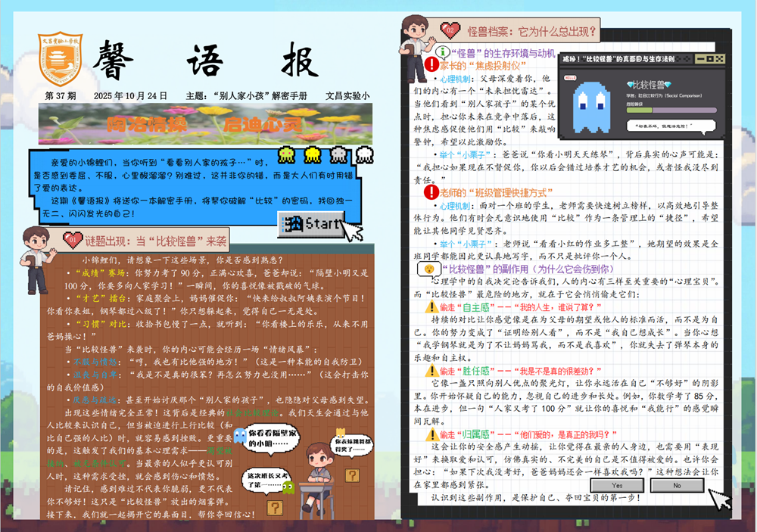Click the red exclamation icon beside 家长的“焦虑投射仪”
757x532 pixels.
pos(431,64)
